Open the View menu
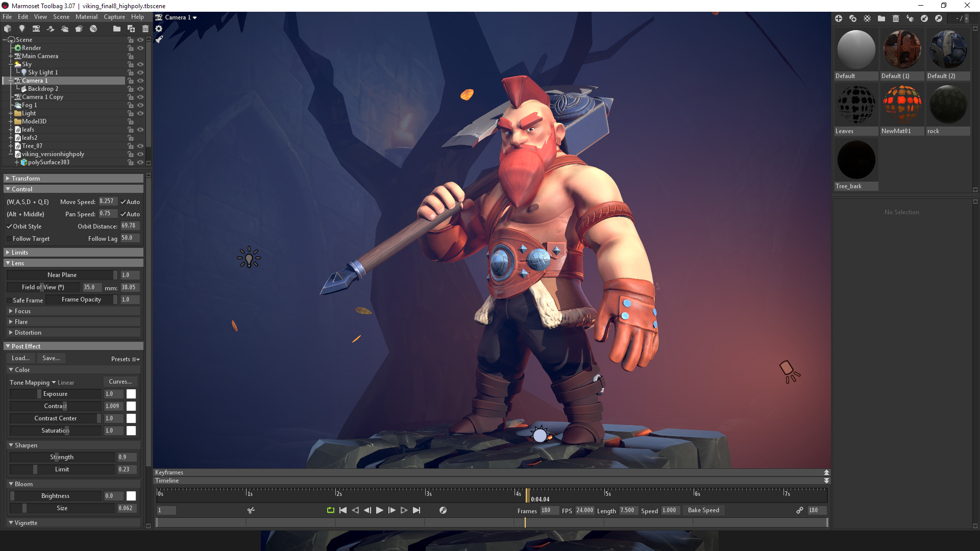980x551 pixels. [40, 17]
